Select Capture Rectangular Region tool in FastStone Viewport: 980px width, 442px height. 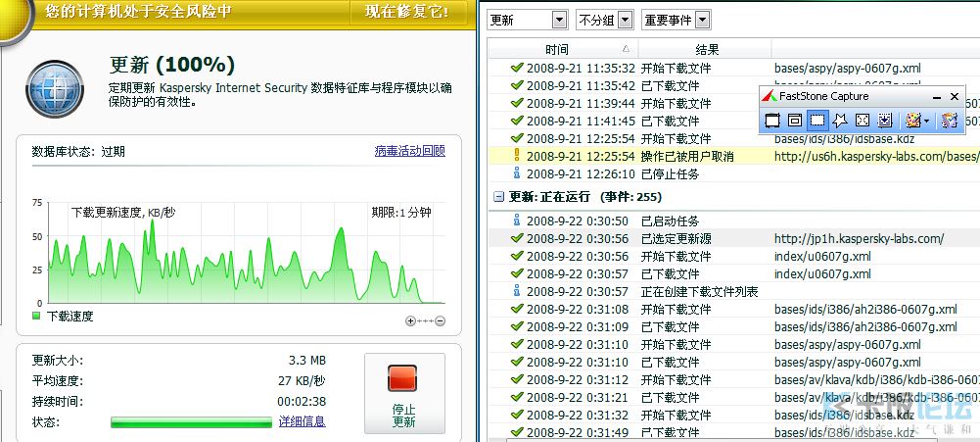pos(817,121)
